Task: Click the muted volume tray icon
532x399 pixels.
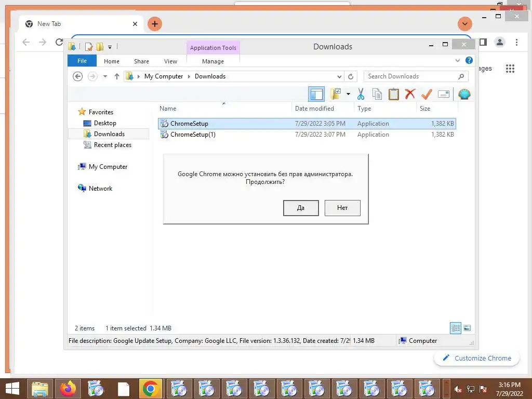Action: [458, 389]
